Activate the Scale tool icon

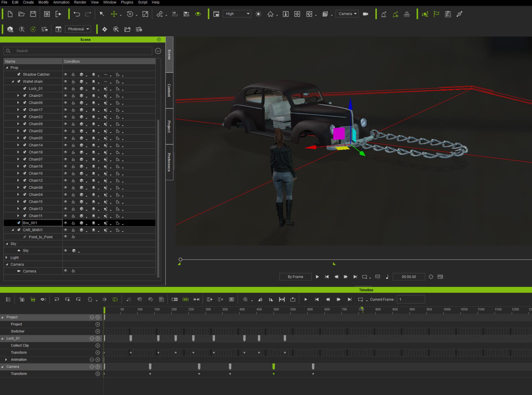point(145,14)
